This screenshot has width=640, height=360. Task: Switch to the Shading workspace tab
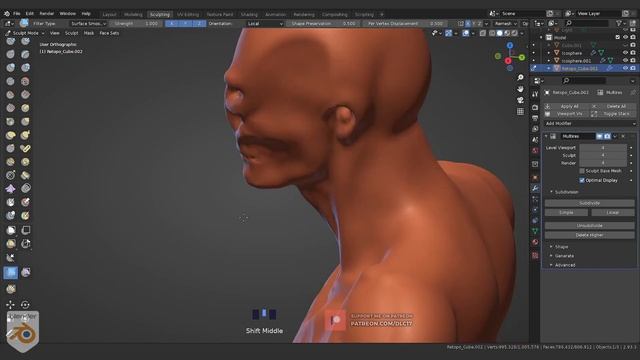(249, 14)
